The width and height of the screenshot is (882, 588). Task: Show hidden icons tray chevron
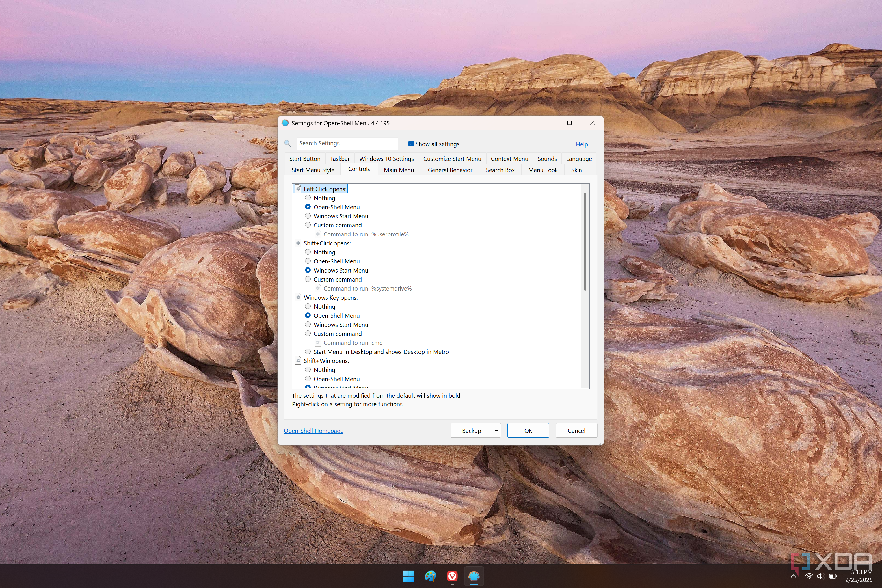(794, 576)
